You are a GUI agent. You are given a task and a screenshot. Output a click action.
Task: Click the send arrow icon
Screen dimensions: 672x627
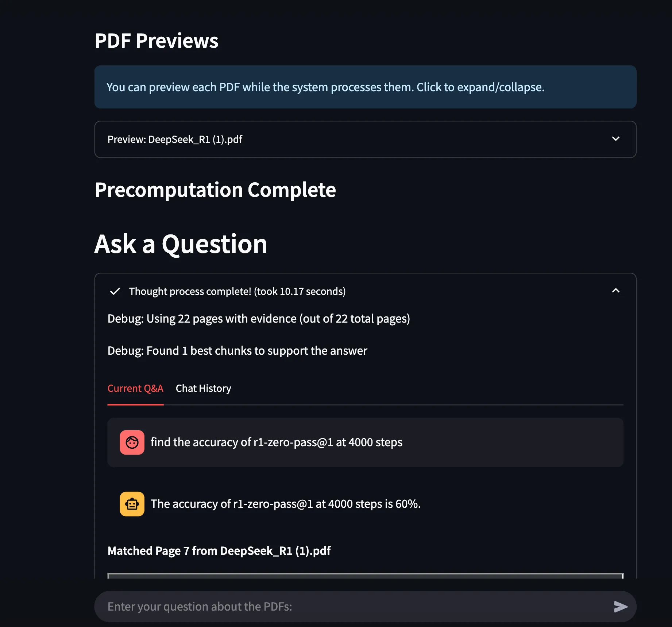pyautogui.click(x=620, y=607)
